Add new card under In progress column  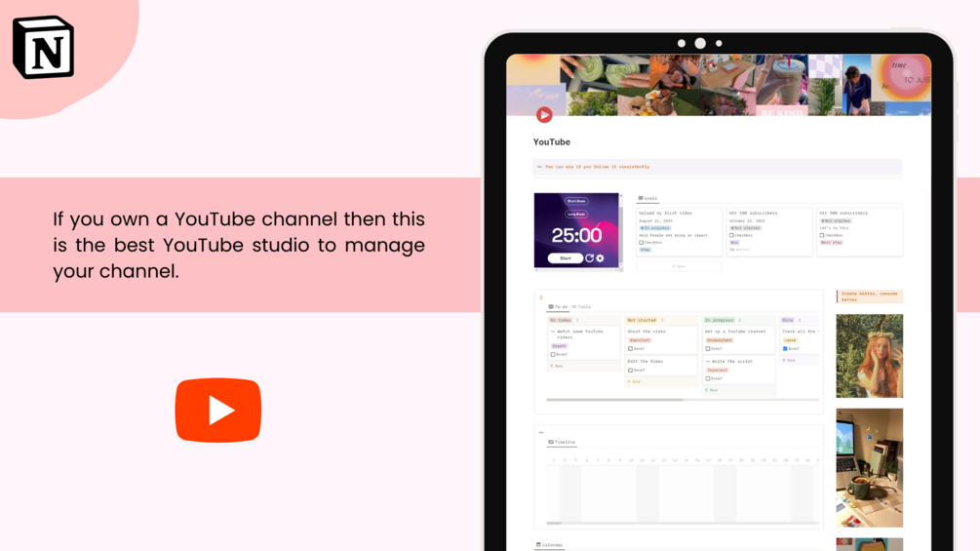pyautogui.click(x=712, y=390)
